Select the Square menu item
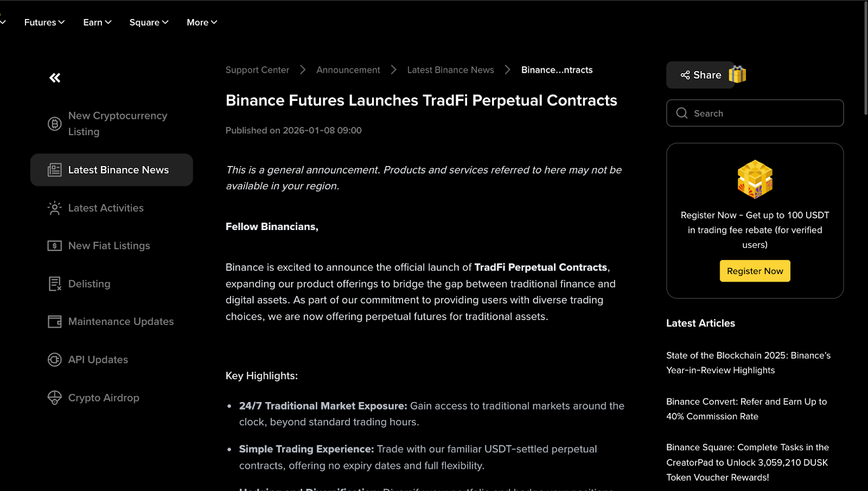Screen dimensions: 868x491 pos(149,22)
